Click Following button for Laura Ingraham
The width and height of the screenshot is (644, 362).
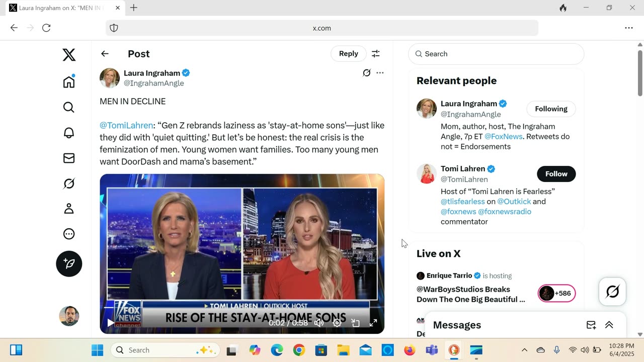(551, 109)
